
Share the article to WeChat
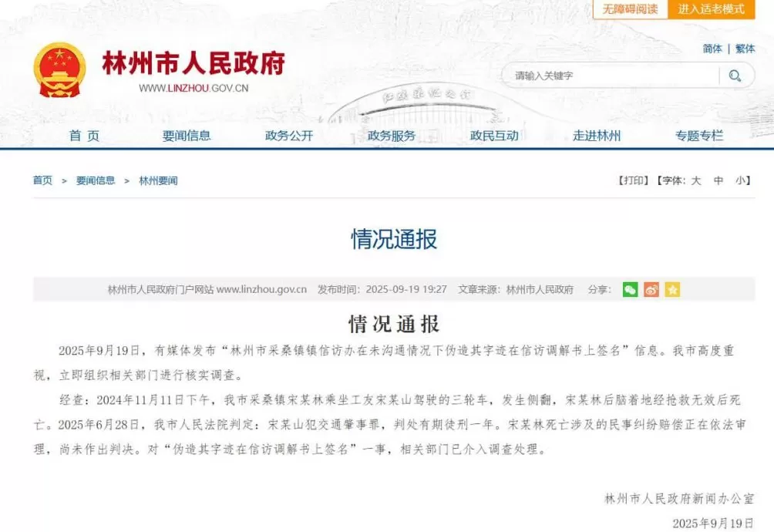(630, 290)
